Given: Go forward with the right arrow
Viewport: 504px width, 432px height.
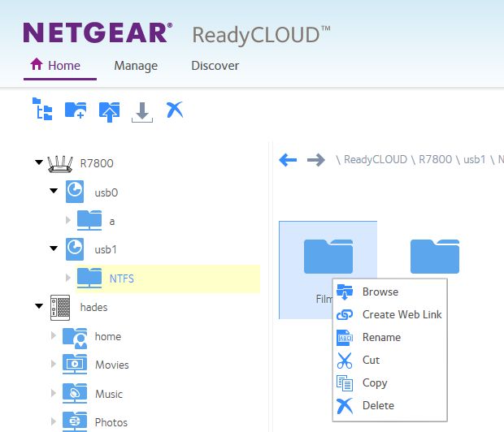Looking at the screenshot, I should click(x=316, y=160).
